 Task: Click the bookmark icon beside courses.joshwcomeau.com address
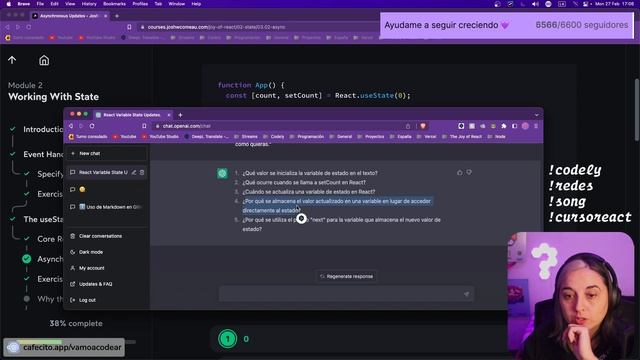(129, 27)
